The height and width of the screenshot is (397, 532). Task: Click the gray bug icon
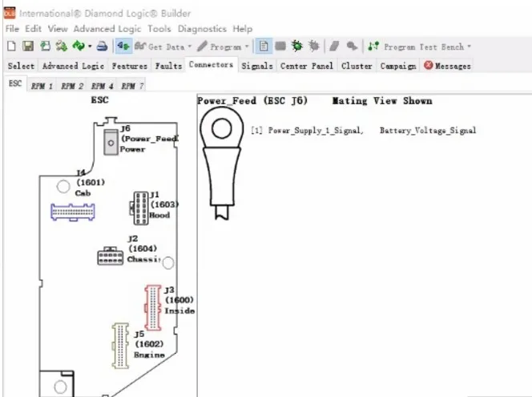point(314,46)
